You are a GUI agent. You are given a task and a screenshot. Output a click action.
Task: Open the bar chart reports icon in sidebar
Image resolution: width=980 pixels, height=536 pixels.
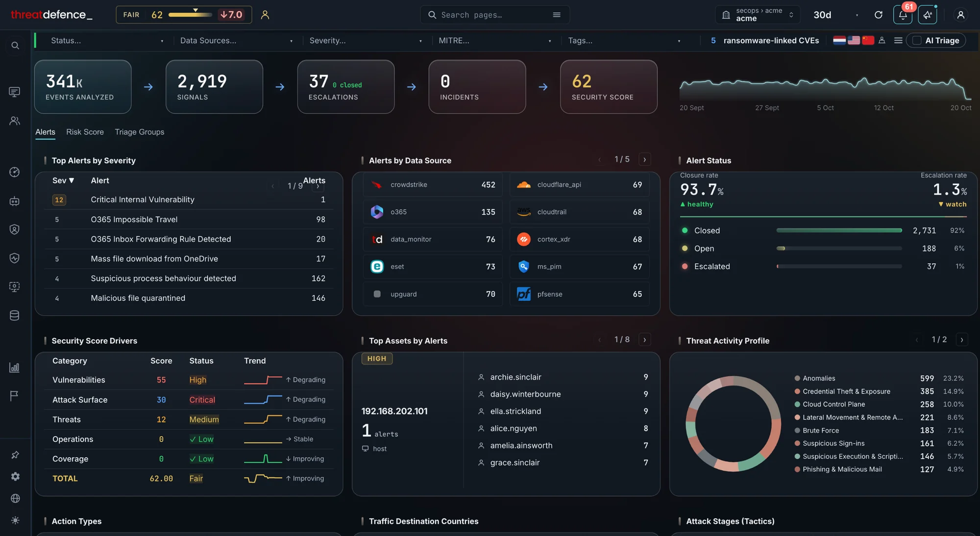click(x=15, y=367)
